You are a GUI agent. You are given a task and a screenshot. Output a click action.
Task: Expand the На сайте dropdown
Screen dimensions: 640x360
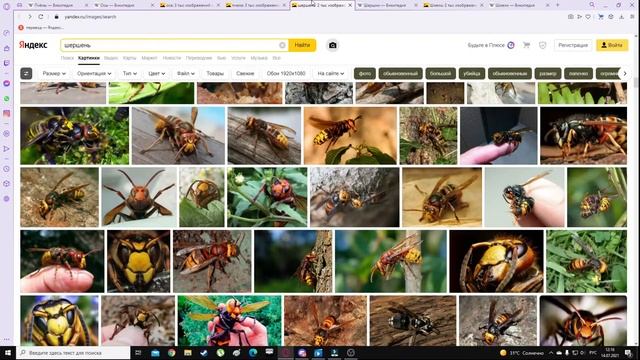point(331,73)
